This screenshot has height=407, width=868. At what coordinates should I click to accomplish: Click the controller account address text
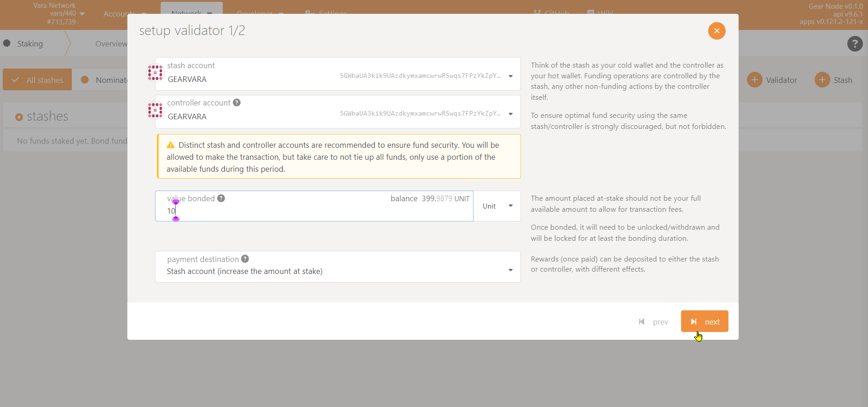pyautogui.click(x=420, y=113)
